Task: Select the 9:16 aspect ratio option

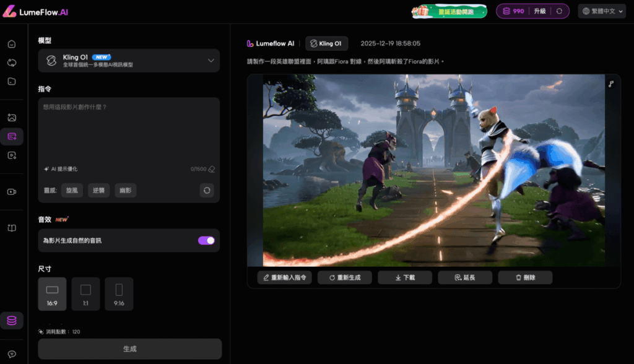Action: [x=118, y=293]
